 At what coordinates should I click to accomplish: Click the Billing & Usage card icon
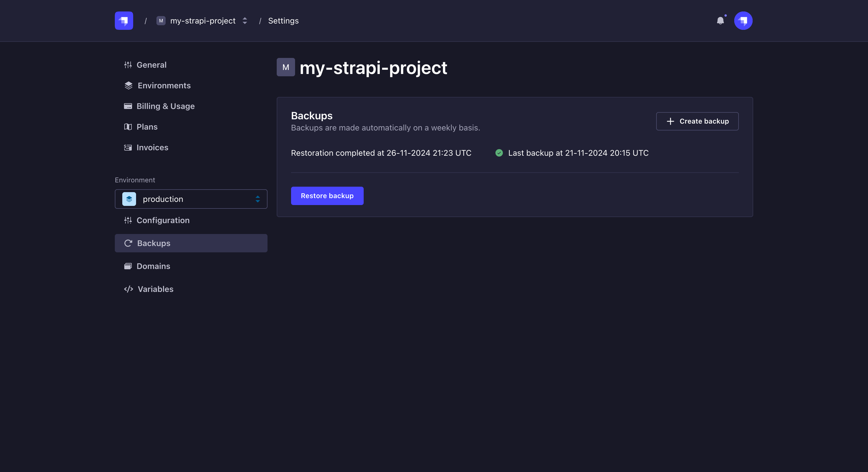(128, 106)
